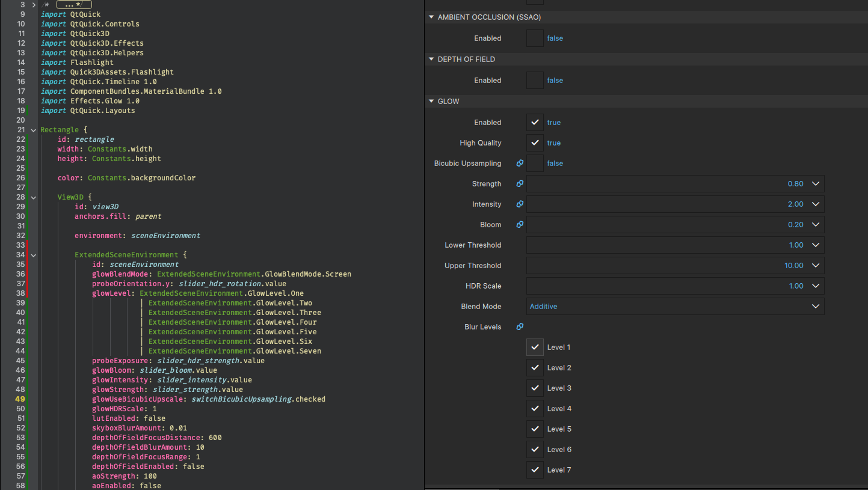
Task: Click binding link icon next to Bloom
Action: pyautogui.click(x=520, y=224)
